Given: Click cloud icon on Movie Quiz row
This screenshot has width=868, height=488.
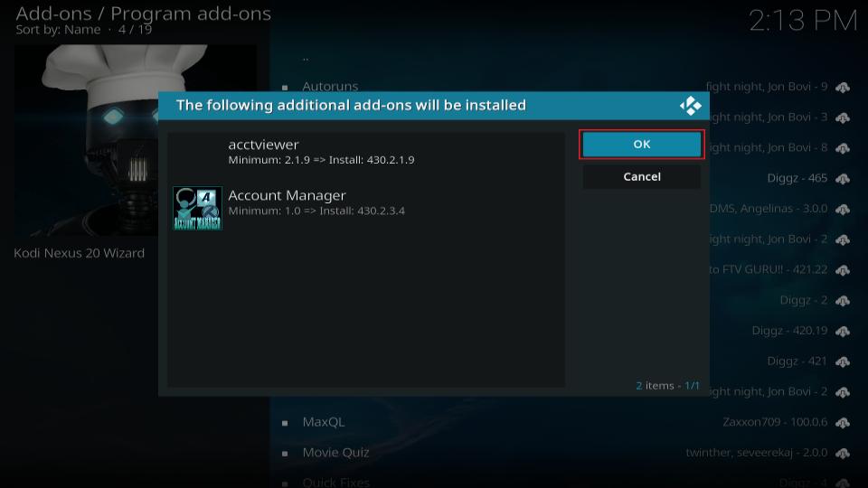Looking at the screenshot, I should click(x=843, y=453).
